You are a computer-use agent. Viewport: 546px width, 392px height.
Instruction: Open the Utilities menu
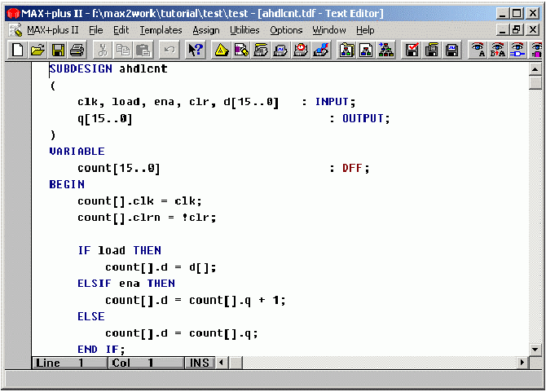point(244,30)
